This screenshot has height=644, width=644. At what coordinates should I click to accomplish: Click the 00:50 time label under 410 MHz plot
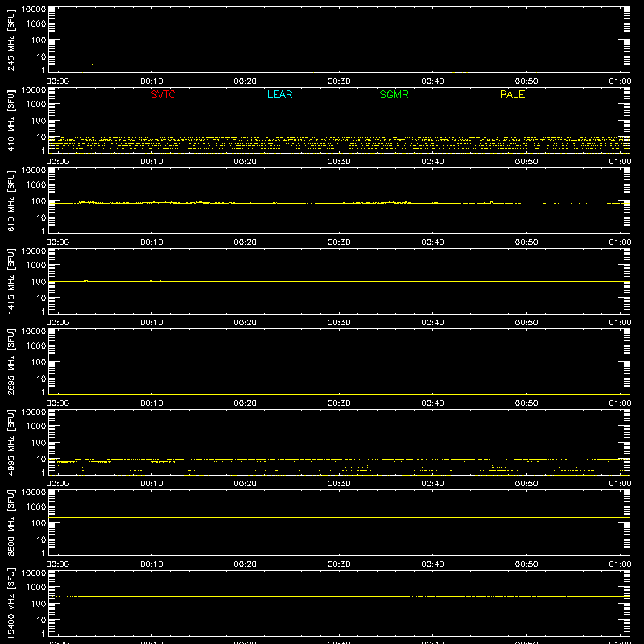526,162
